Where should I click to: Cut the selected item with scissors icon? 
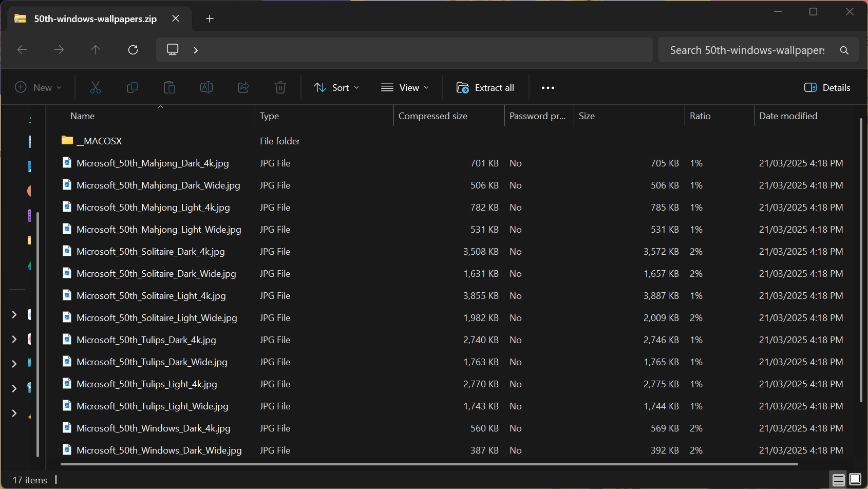(96, 88)
